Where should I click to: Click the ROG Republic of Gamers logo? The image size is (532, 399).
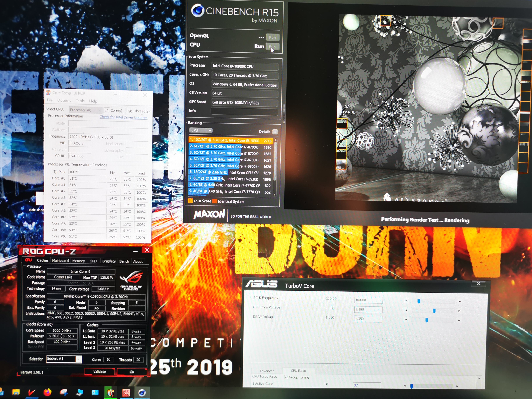pos(131,280)
